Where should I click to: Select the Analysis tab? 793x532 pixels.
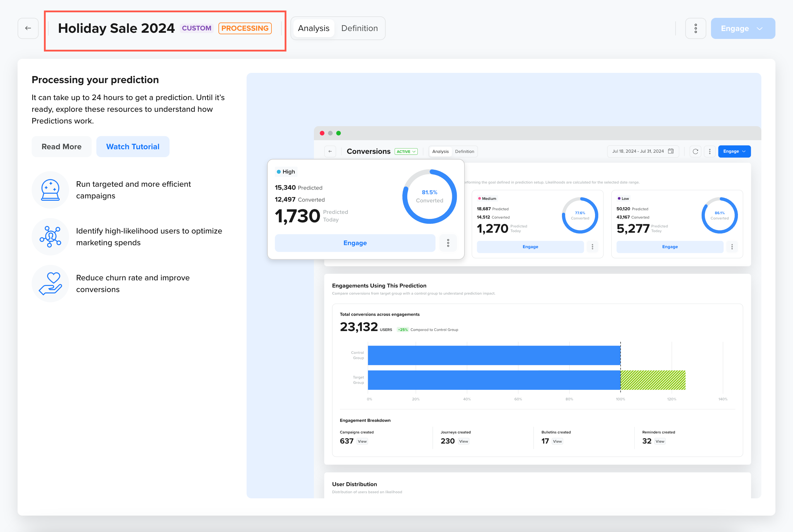pos(313,28)
